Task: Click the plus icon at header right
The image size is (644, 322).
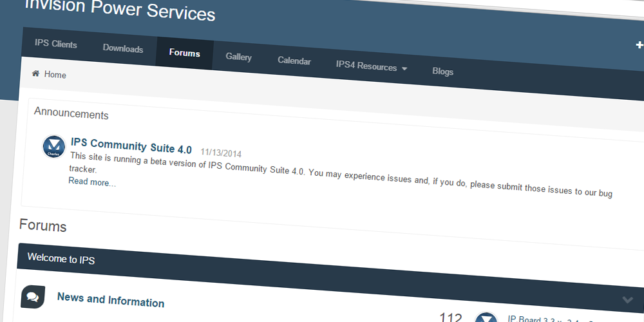Action: tap(640, 45)
